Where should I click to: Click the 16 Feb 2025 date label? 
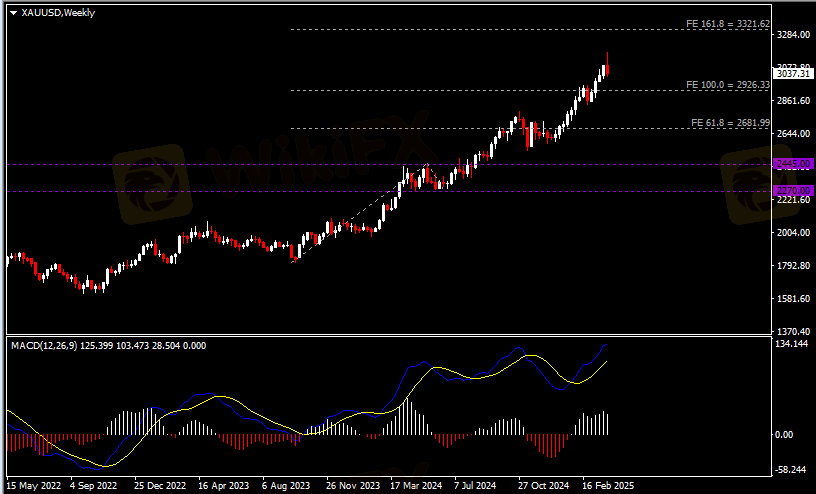click(x=608, y=486)
